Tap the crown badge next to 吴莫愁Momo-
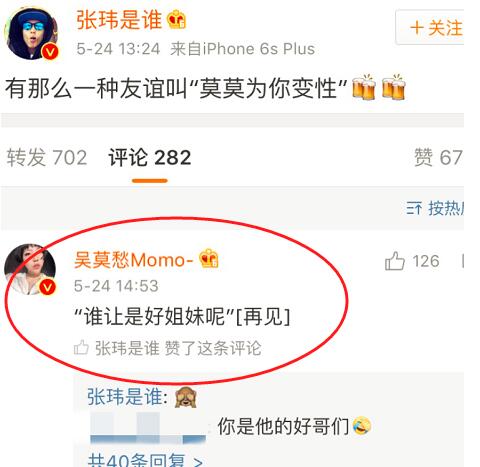This screenshot has height=467, width=480. coord(209,259)
